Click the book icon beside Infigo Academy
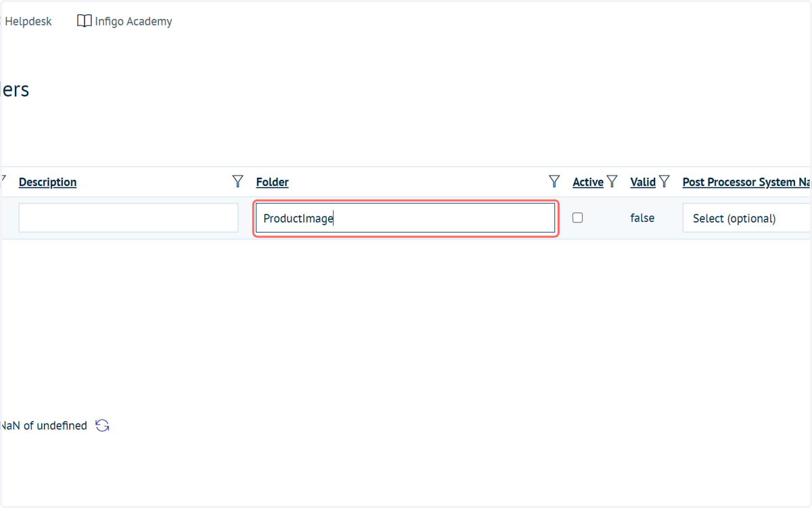 click(x=84, y=21)
